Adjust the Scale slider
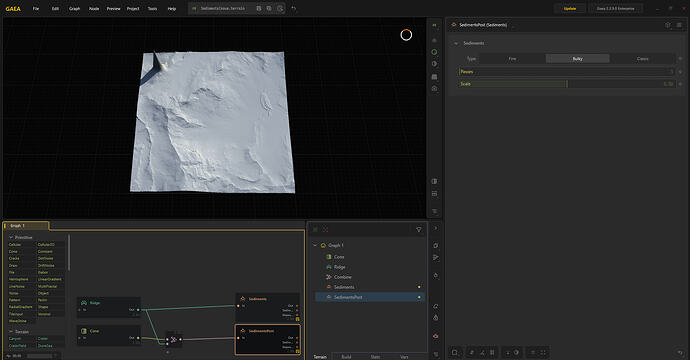 [x=566, y=84]
